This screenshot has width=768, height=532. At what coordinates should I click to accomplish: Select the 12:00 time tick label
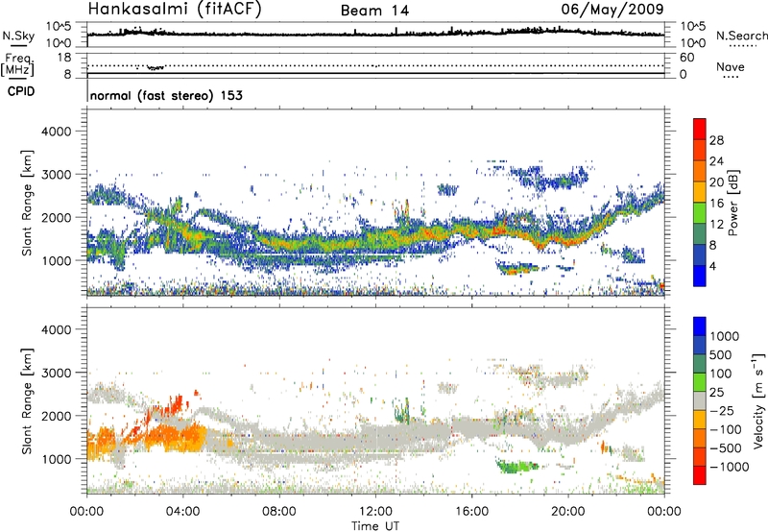(x=375, y=512)
